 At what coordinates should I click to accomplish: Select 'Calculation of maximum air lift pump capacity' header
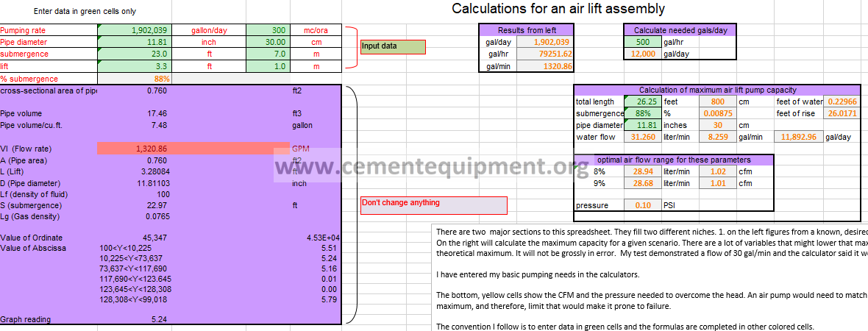718,90
